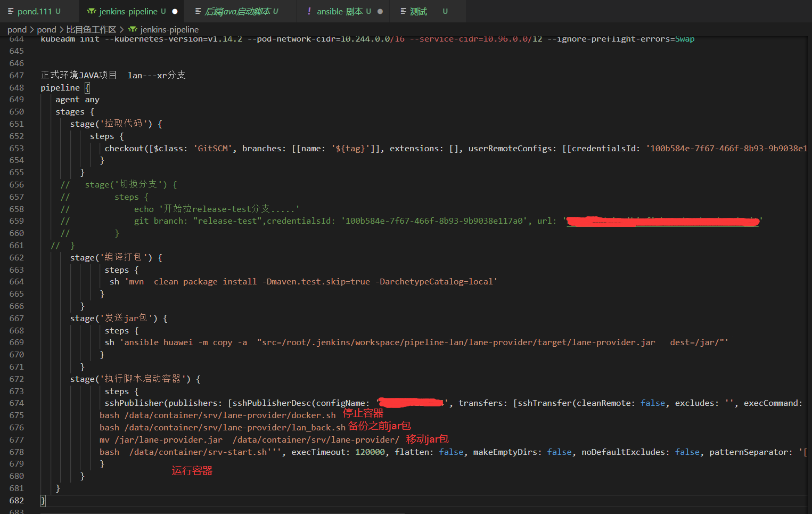
Task: Click line number 682
Action: click(17, 500)
